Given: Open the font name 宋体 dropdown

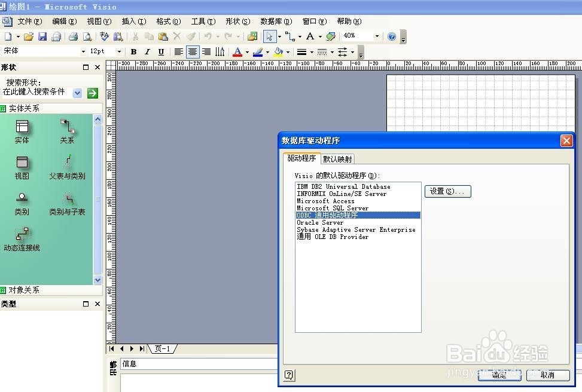Looking at the screenshot, I should point(83,51).
